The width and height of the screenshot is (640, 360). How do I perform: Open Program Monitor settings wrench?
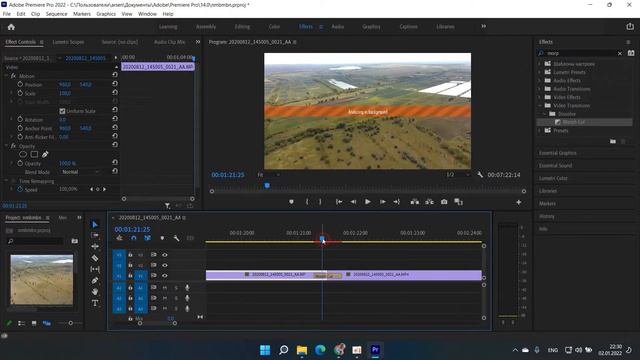tap(480, 175)
